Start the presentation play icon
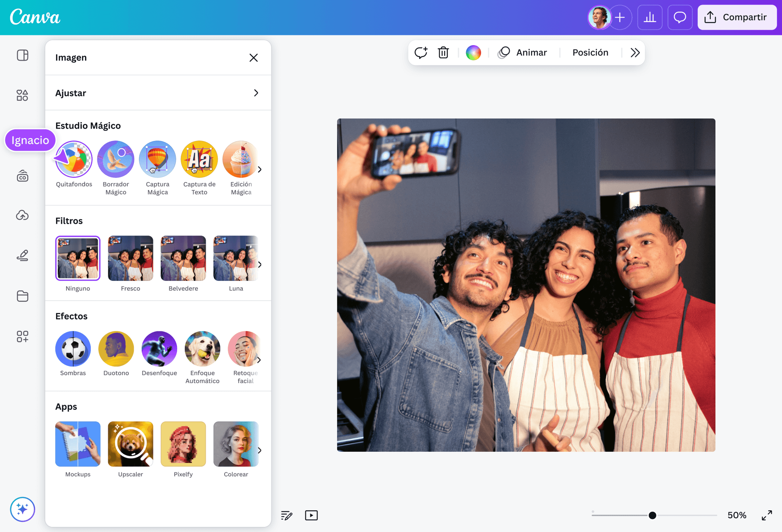The image size is (782, 532). click(311, 515)
